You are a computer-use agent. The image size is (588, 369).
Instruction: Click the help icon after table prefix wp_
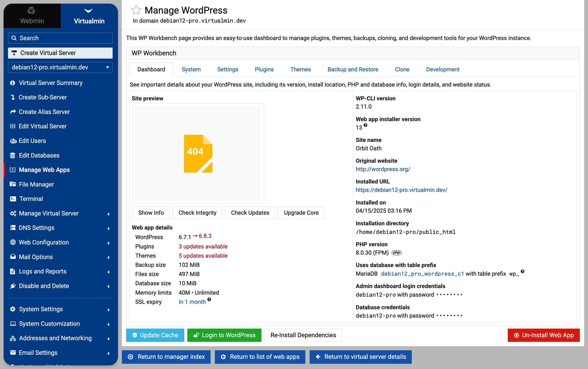coord(522,271)
